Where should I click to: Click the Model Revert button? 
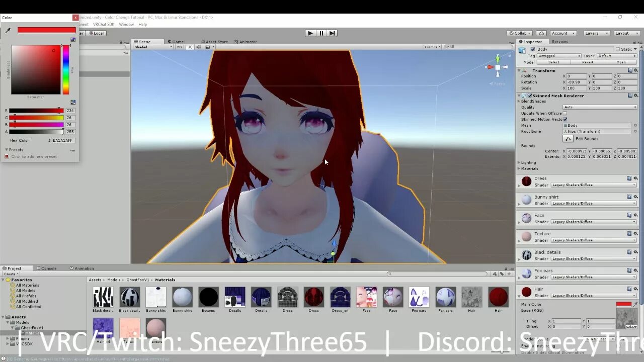point(588,62)
